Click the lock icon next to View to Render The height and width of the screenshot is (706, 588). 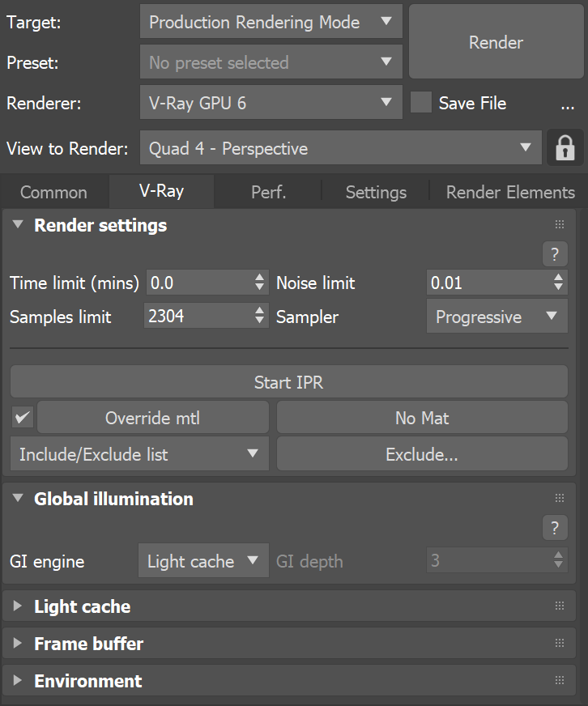coord(565,147)
